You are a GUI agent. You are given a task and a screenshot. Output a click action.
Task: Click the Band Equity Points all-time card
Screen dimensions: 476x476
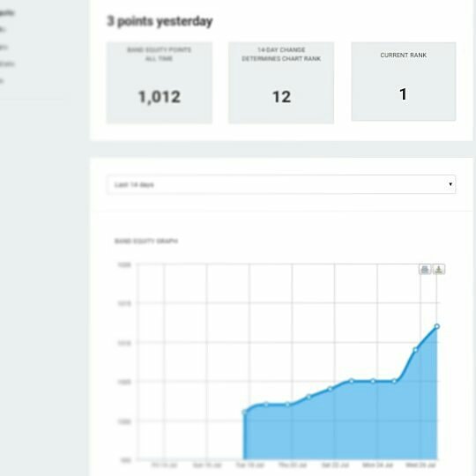point(160,83)
